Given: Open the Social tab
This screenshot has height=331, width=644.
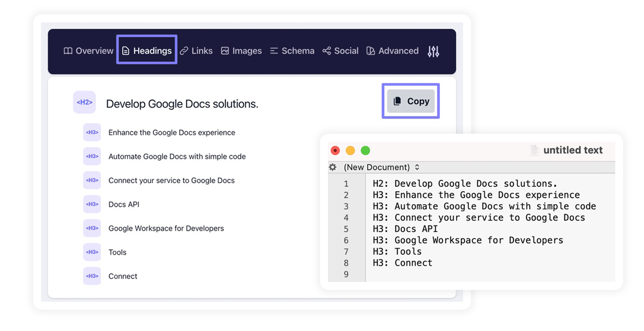Looking at the screenshot, I should 340,51.
